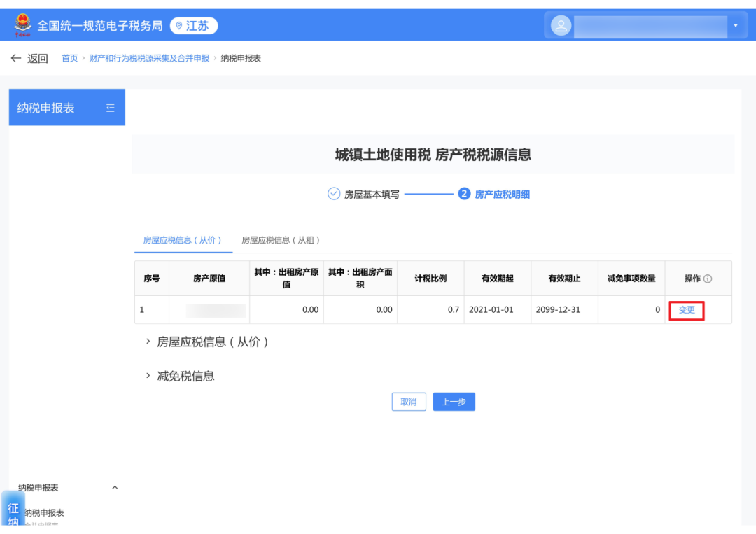This screenshot has width=756, height=534.
Task: Click 其中:出租房产面积 column header
Action: [360, 278]
